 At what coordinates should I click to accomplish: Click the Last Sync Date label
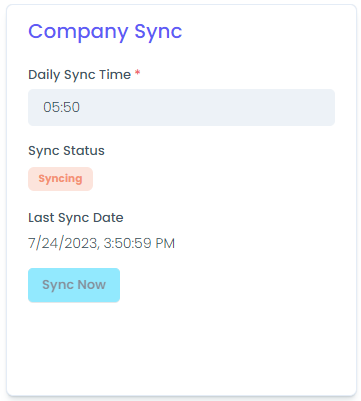[x=76, y=218]
